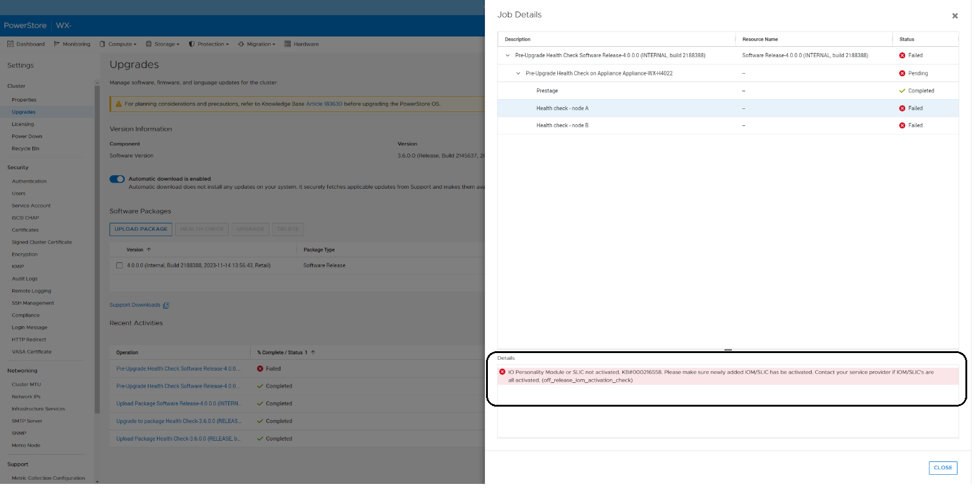Image resolution: width=980 pixels, height=490 pixels.
Task: Open the Compute dropdown menu
Action: pos(118,44)
